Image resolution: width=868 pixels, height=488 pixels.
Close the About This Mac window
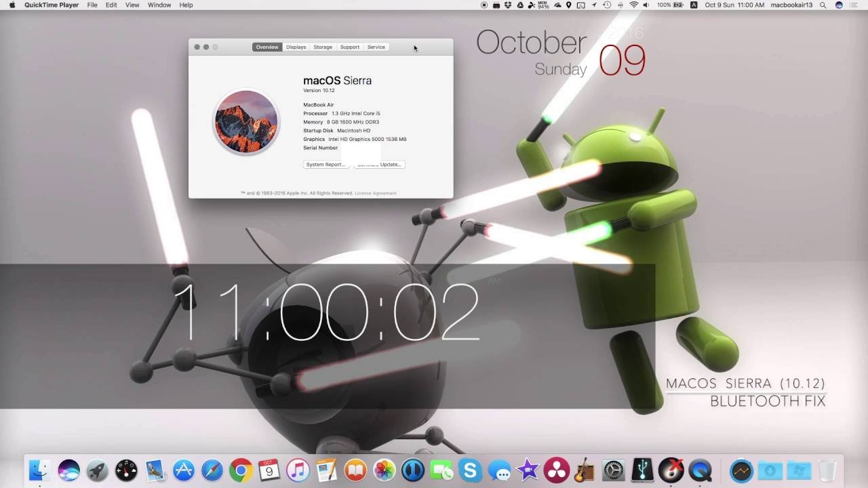(x=197, y=47)
